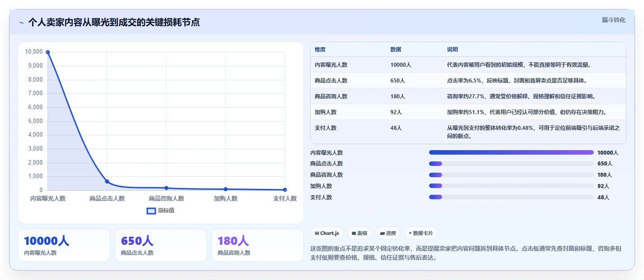Click the 支付人数 progress bar
644x280 pixels.
click(511, 197)
